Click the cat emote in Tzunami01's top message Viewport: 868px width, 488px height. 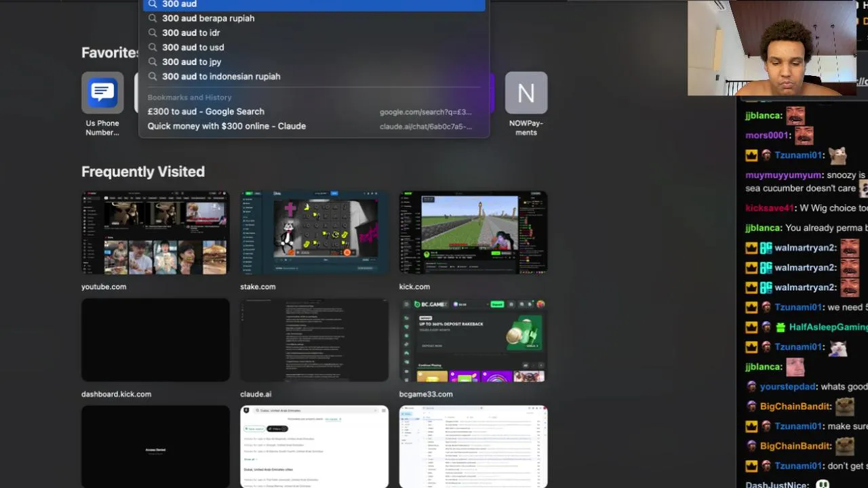pyautogui.click(x=837, y=155)
